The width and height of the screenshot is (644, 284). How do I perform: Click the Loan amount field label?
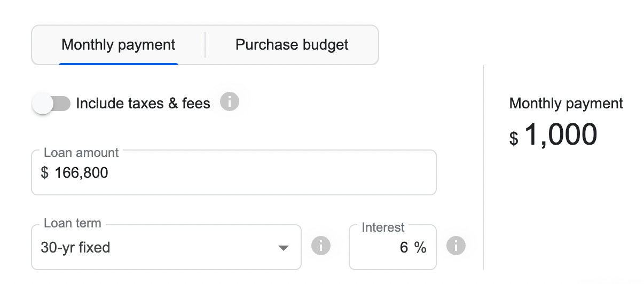pos(81,153)
